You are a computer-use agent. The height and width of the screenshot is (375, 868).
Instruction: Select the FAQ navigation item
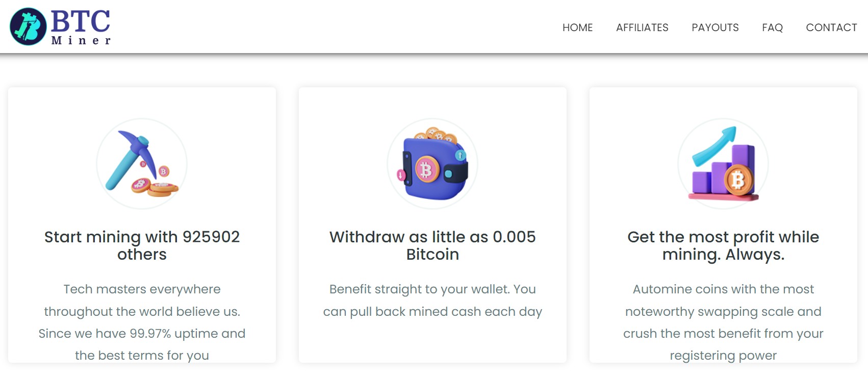(772, 28)
